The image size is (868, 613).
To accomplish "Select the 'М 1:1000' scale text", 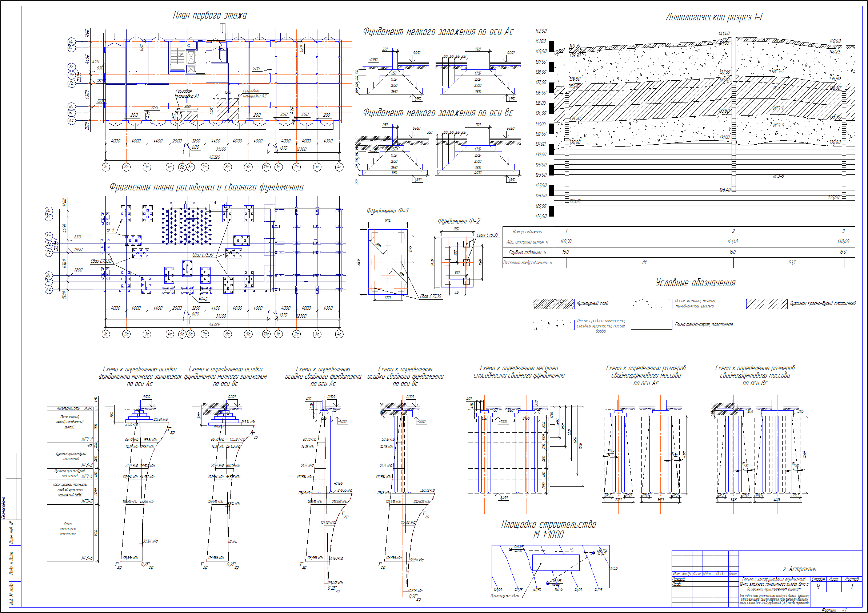I will point(549,535).
